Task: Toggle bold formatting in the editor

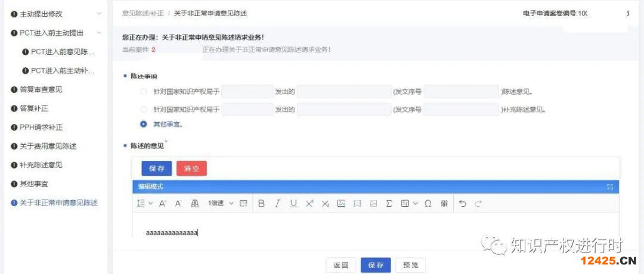Action: [x=261, y=204]
